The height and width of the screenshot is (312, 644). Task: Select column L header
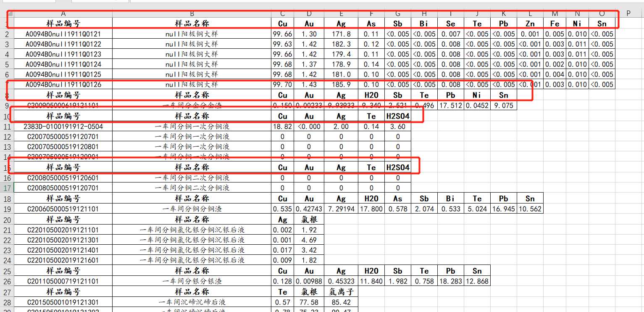point(531,13)
